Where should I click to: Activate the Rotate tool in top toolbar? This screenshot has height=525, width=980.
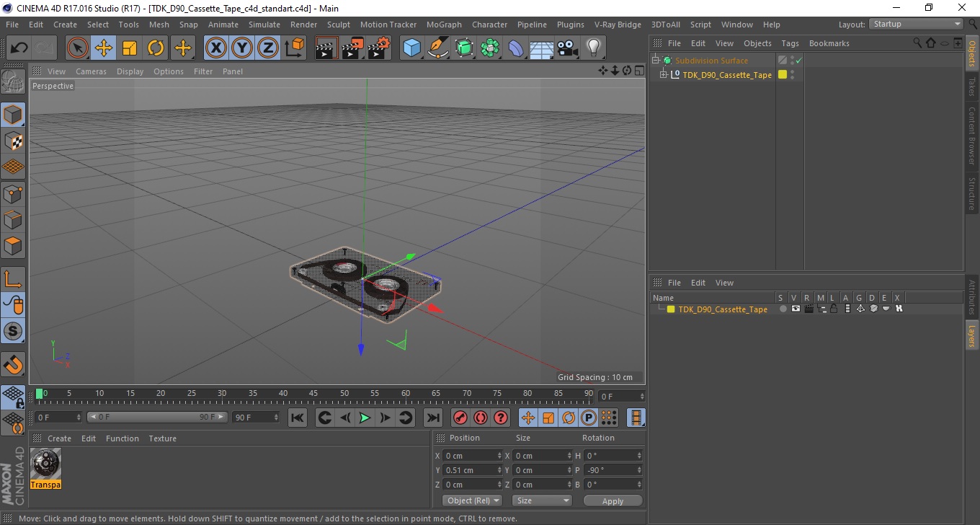pyautogui.click(x=156, y=48)
